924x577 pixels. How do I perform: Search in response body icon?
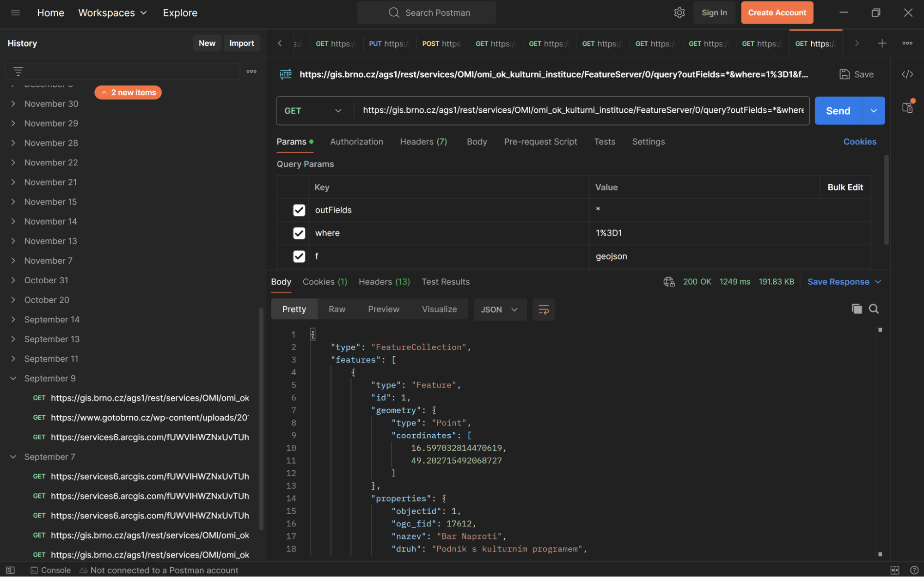[874, 309]
